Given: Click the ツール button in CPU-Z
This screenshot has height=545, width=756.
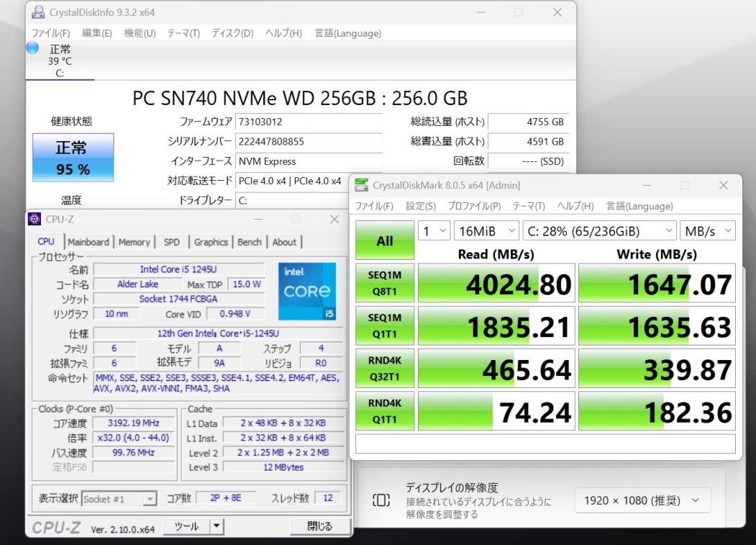Looking at the screenshot, I should click(x=186, y=526).
